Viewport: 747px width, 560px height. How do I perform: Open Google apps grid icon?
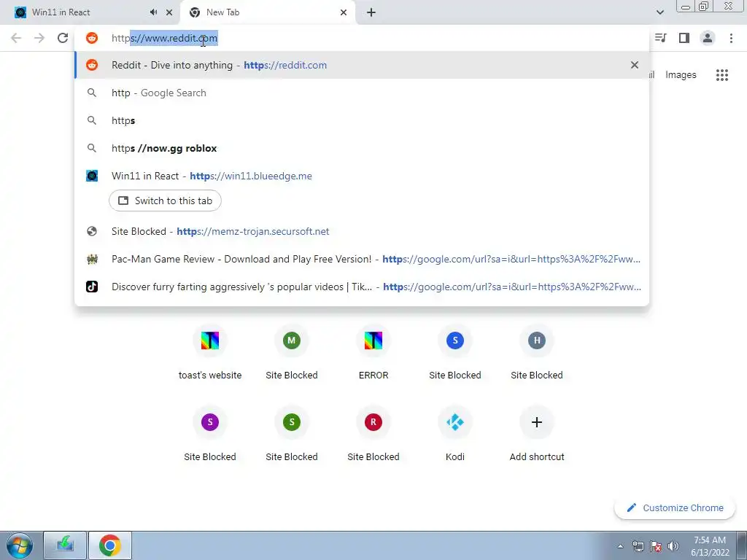point(721,75)
